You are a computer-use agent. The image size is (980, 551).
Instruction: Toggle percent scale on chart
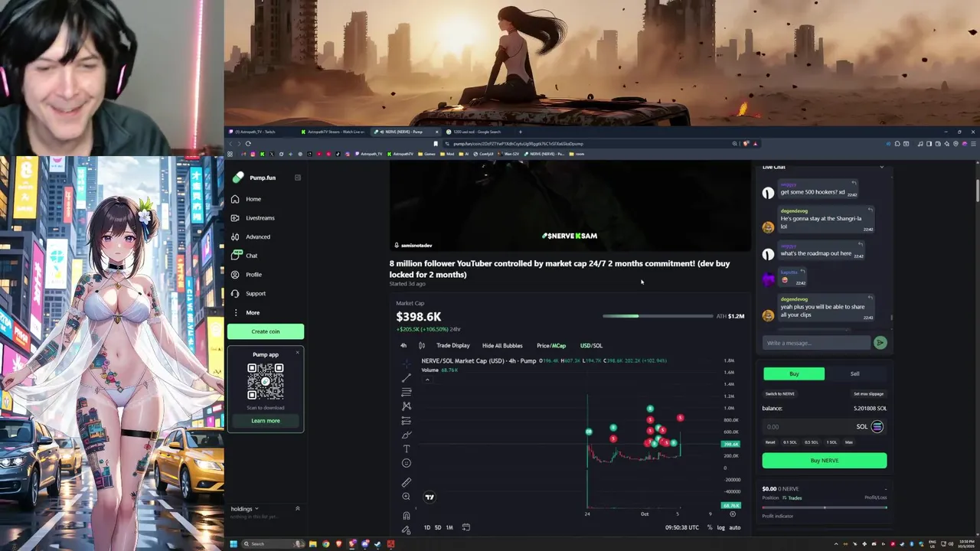[710, 527]
